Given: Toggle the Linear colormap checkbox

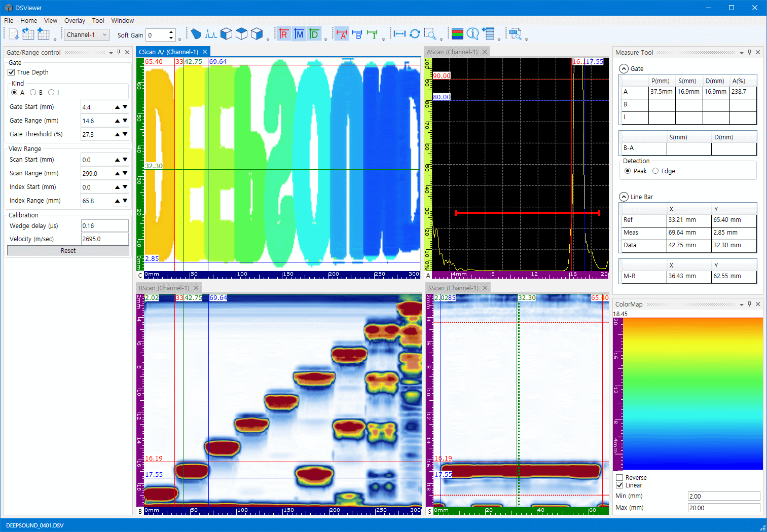Looking at the screenshot, I should (619, 485).
